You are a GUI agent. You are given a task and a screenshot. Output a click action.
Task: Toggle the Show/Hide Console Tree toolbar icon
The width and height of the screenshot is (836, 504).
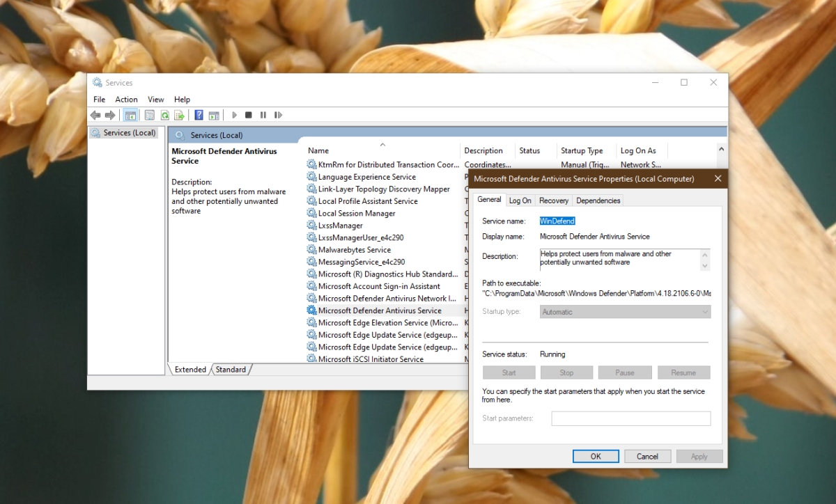[x=130, y=115]
